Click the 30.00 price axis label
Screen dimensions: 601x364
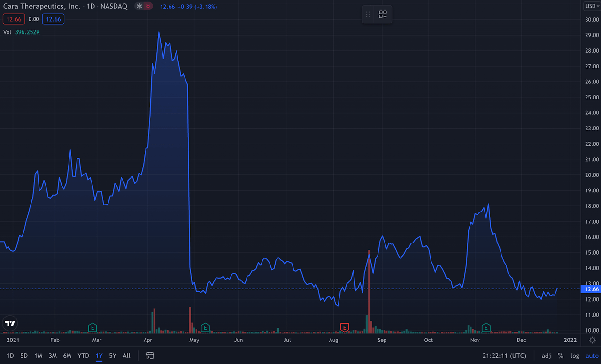click(x=592, y=20)
